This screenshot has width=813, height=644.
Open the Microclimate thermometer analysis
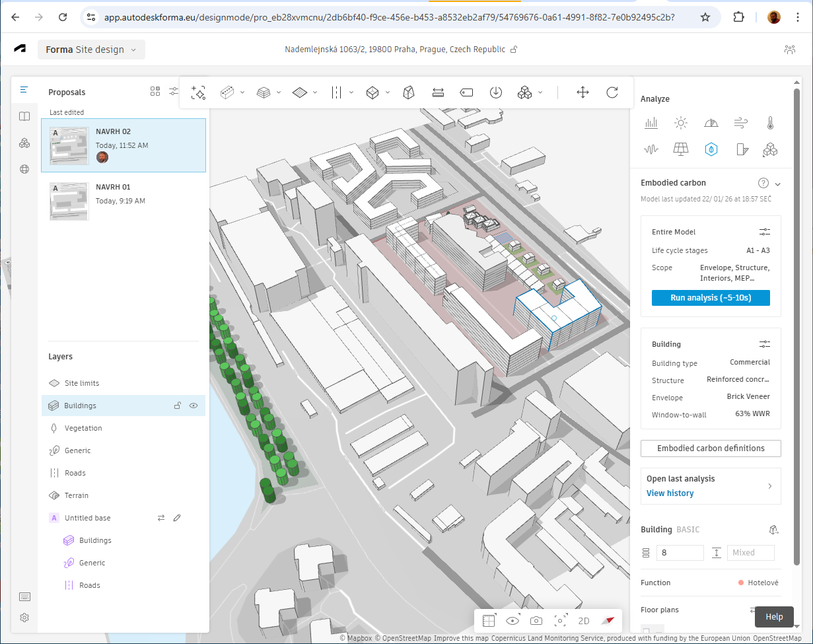770,123
